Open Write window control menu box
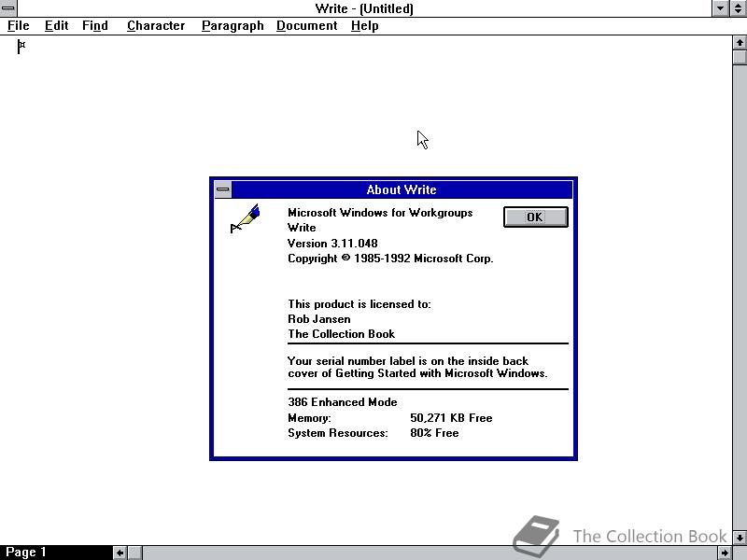Image resolution: width=747 pixels, height=560 pixels. click(8, 8)
